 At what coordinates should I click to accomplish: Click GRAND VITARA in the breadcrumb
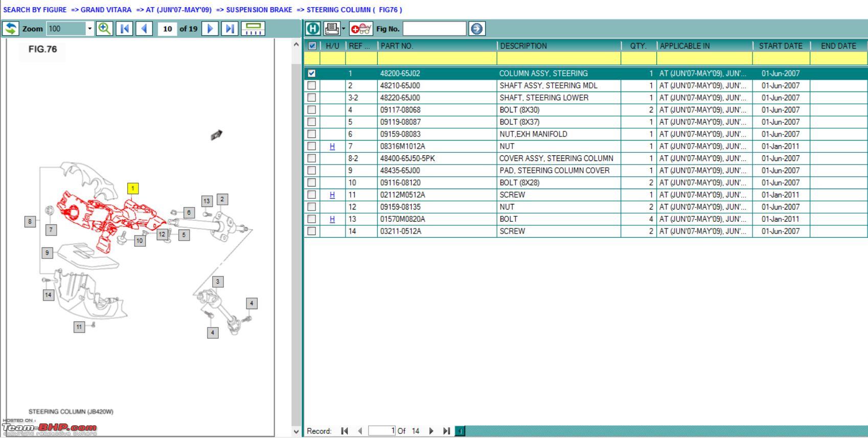(x=106, y=10)
